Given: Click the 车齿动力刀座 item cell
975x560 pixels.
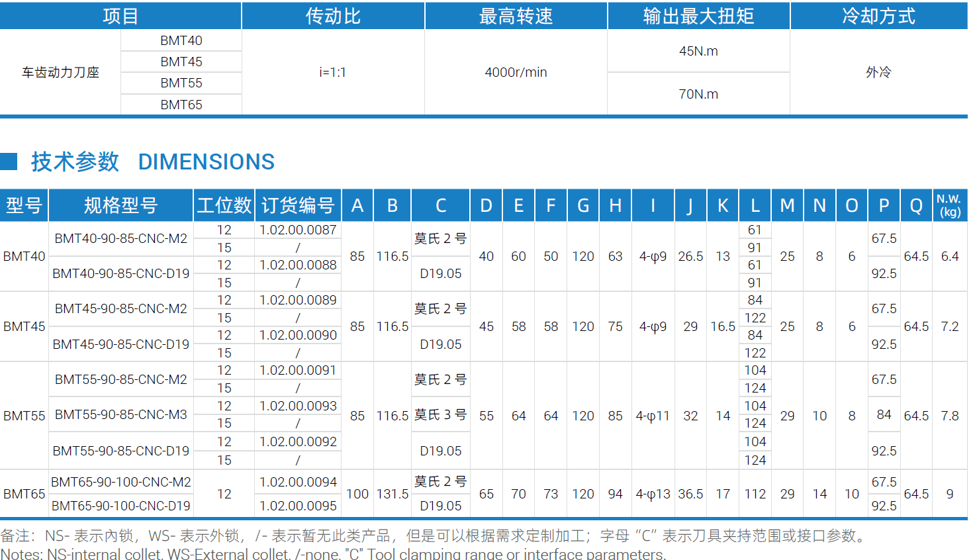Looking at the screenshot, I should coord(60,72).
